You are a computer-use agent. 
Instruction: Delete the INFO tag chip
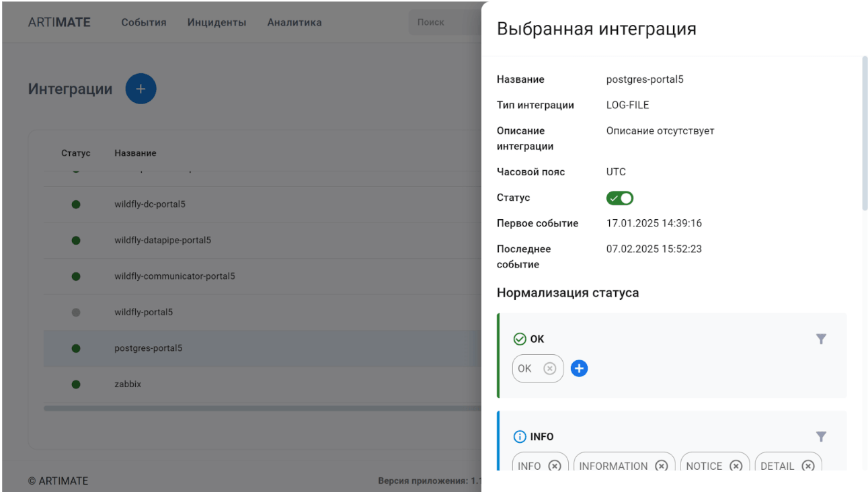click(554, 466)
